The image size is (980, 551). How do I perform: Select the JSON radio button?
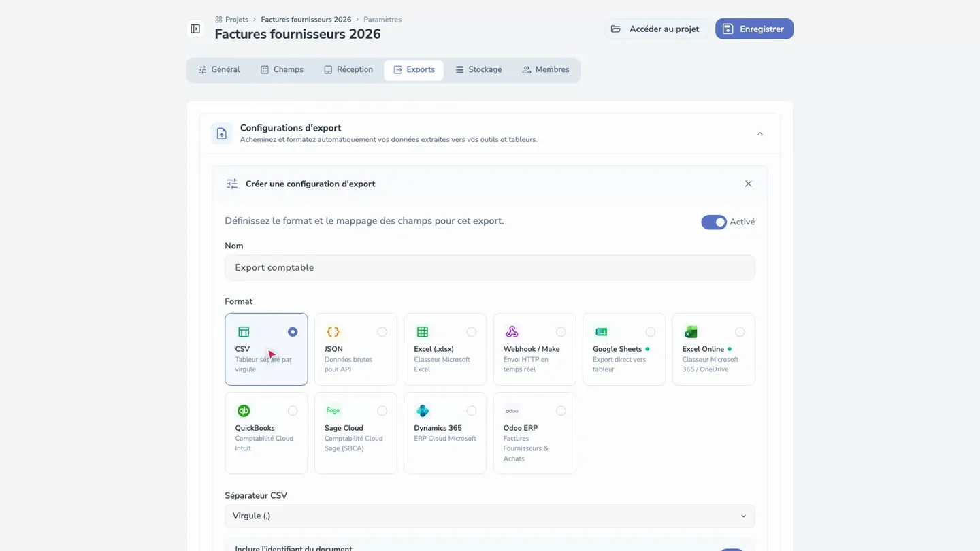pyautogui.click(x=382, y=332)
